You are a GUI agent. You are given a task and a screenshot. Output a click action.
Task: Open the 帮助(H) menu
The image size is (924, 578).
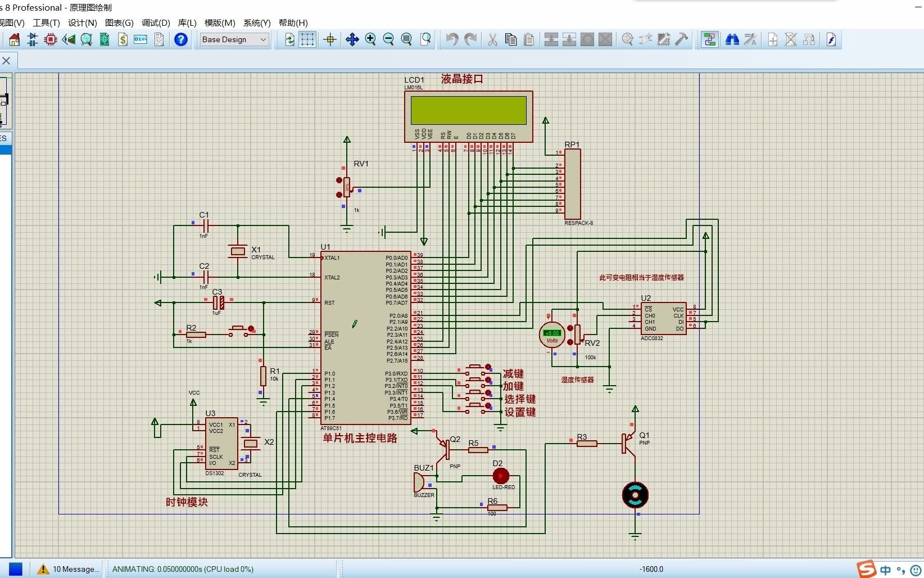(293, 23)
